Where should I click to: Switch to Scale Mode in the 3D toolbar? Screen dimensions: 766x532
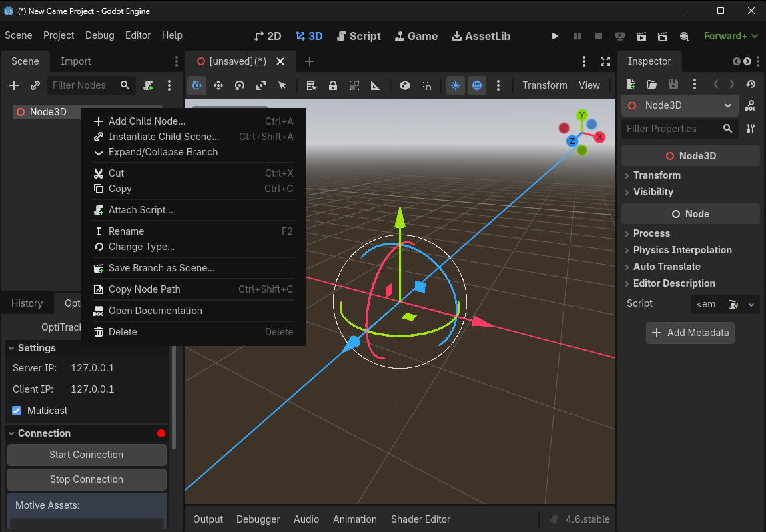pyautogui.click(x=261, y=85)
